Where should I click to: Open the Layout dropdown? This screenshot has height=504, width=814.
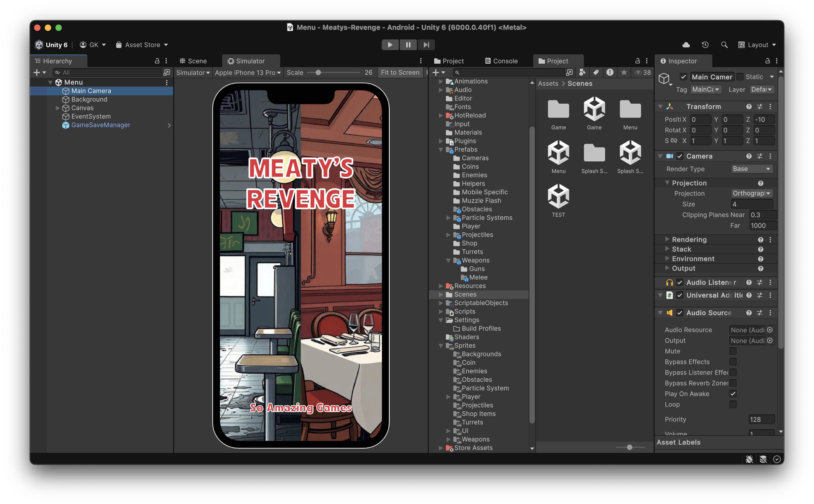click(x=757, y=45)
